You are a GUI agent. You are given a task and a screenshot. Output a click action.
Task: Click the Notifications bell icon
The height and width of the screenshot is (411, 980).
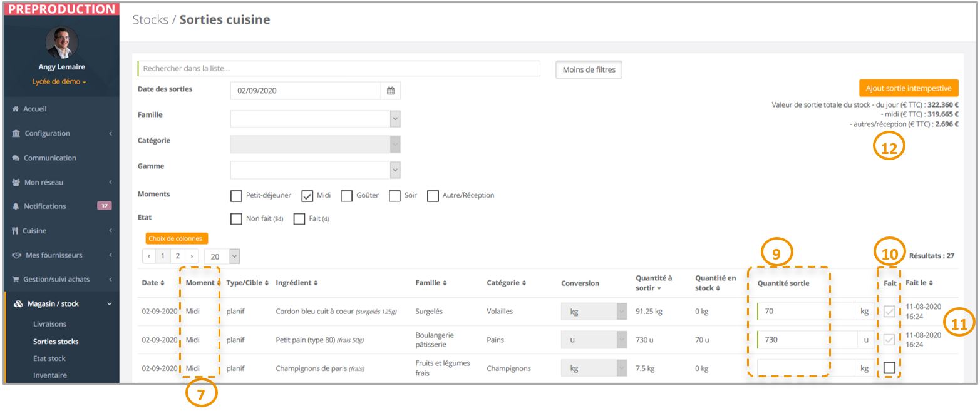coord(16,206)
